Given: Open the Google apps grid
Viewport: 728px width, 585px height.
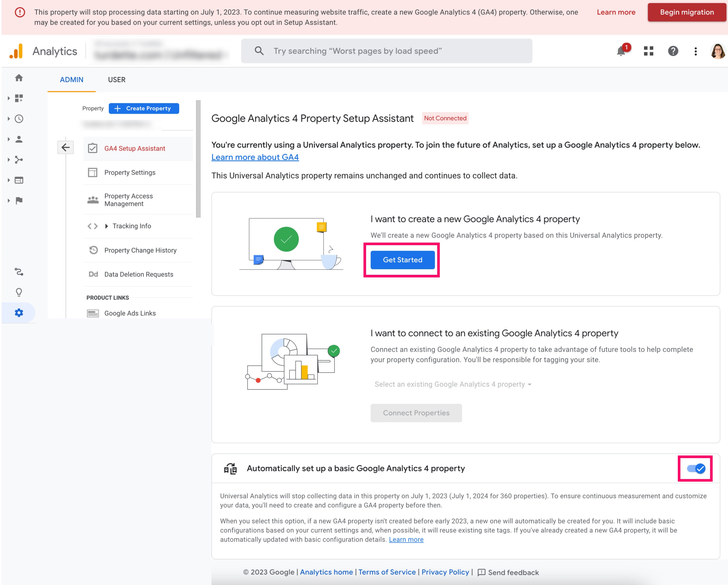Looking at the screenshot, I should coord(648,51).
